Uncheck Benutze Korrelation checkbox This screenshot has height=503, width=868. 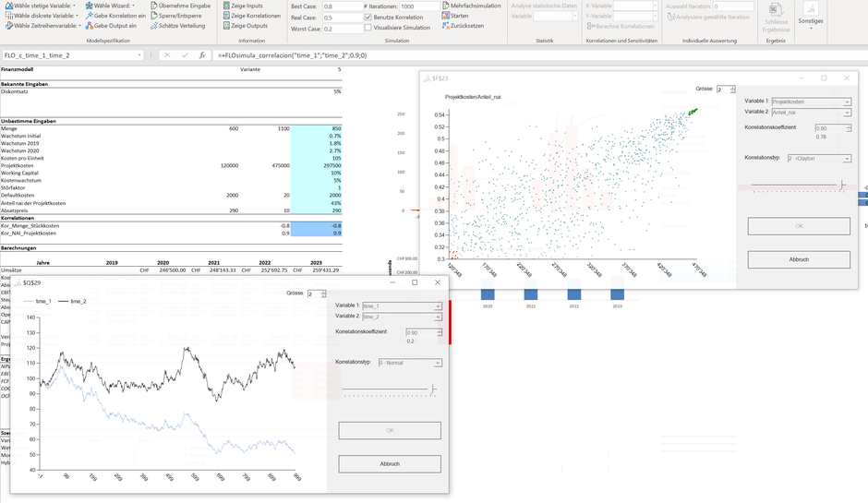[368, 18]
